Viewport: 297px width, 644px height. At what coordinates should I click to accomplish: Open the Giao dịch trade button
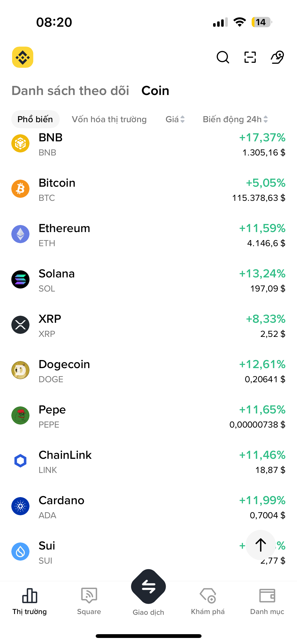148,587
